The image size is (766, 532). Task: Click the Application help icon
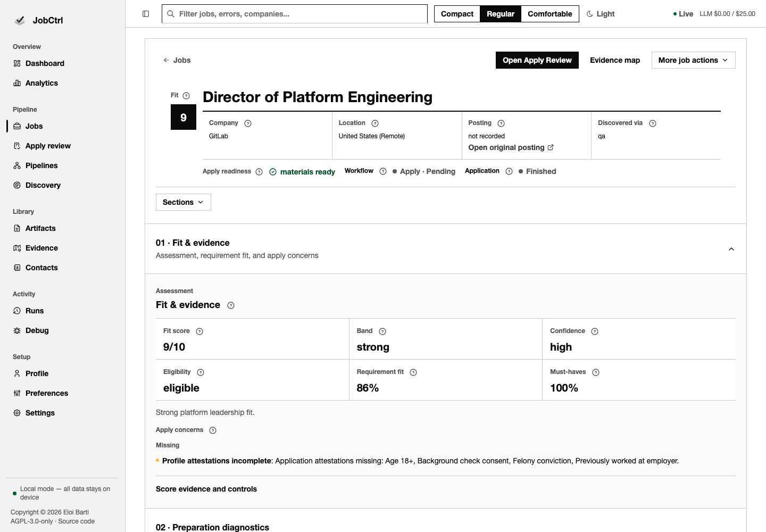pyautogui.click(x=509, y=171)
